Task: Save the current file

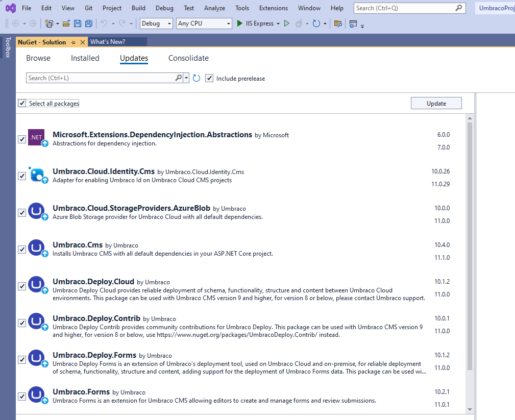Action: click(x=78, y=23)
